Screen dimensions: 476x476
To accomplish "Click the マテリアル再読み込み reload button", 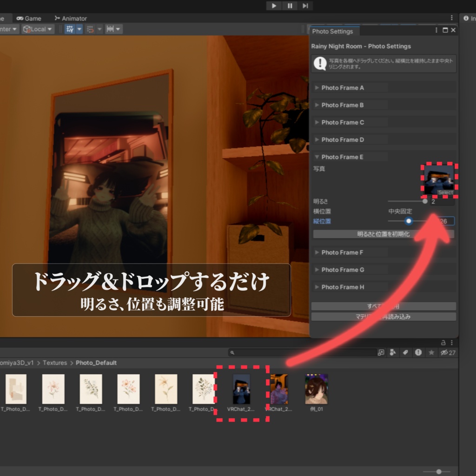I will 383,317.
